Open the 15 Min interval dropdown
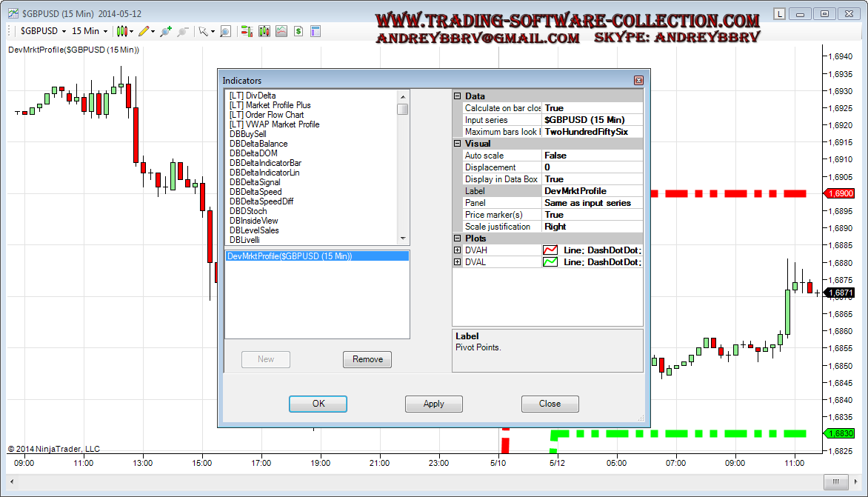Viewport: 868px width, 497px height. point(90,31)
